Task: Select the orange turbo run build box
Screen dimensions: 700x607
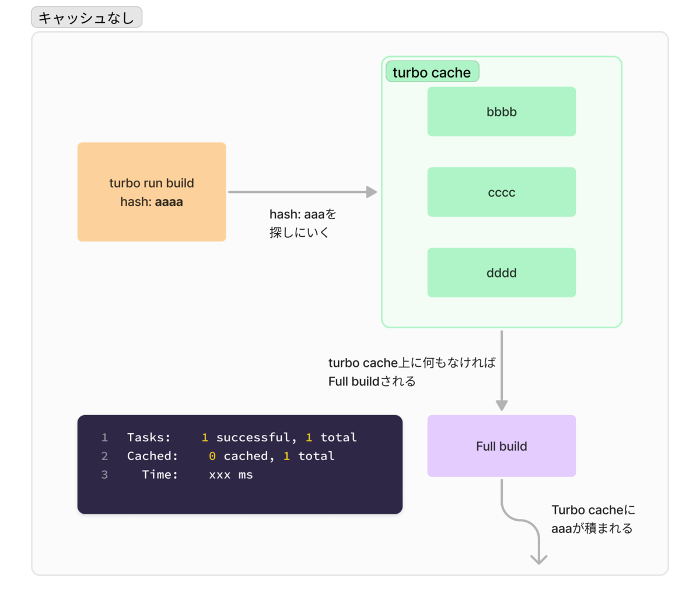Action: click(152, 192)
